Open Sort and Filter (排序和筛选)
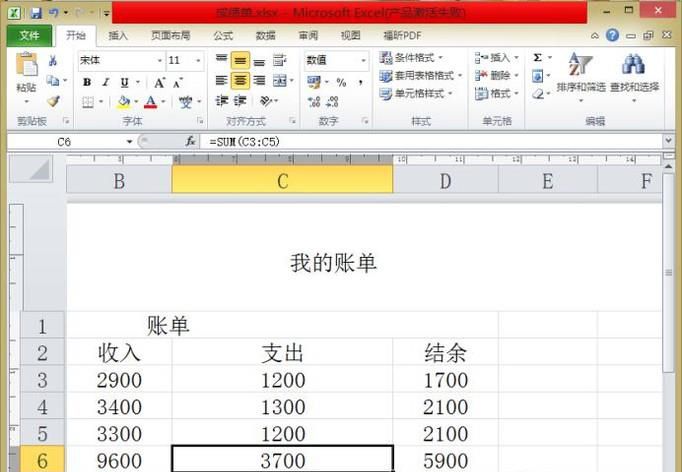 click(x=581, y=76)
